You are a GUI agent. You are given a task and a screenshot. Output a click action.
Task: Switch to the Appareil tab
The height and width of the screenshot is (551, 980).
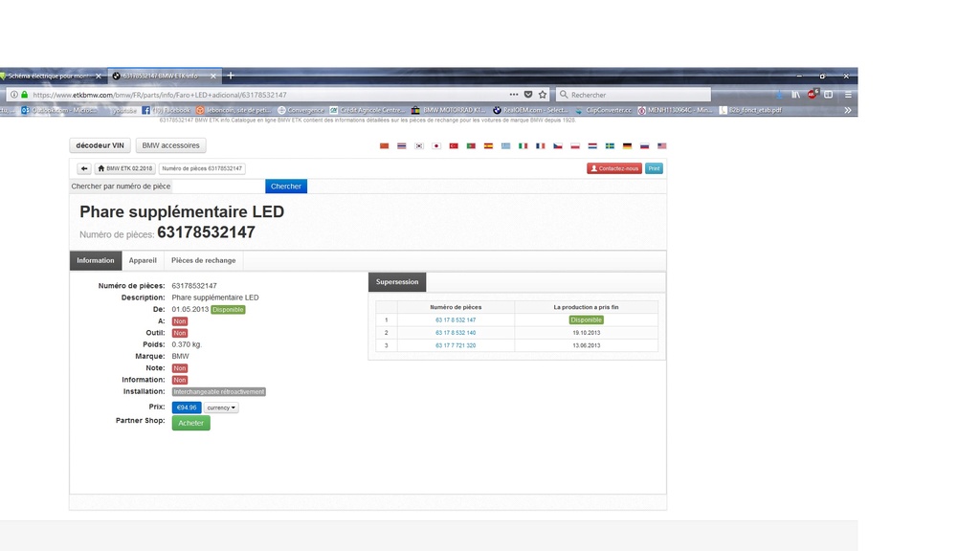pos(143,260)
